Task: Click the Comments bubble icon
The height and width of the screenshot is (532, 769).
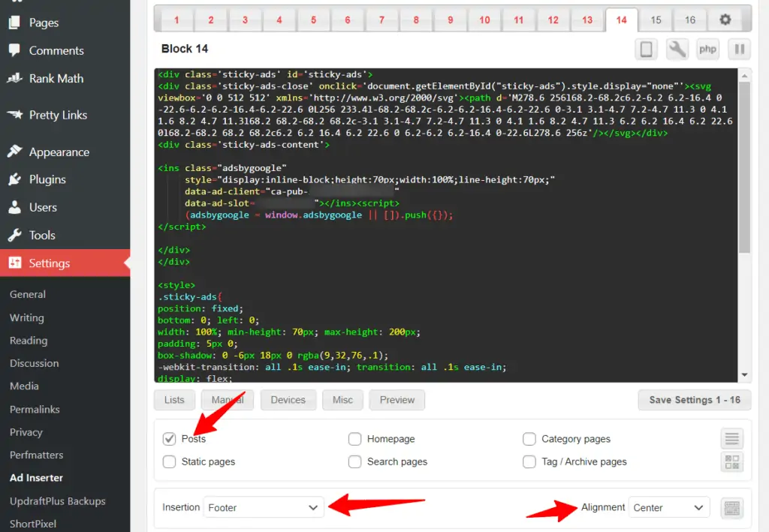Action: click(x=15, y=50)
